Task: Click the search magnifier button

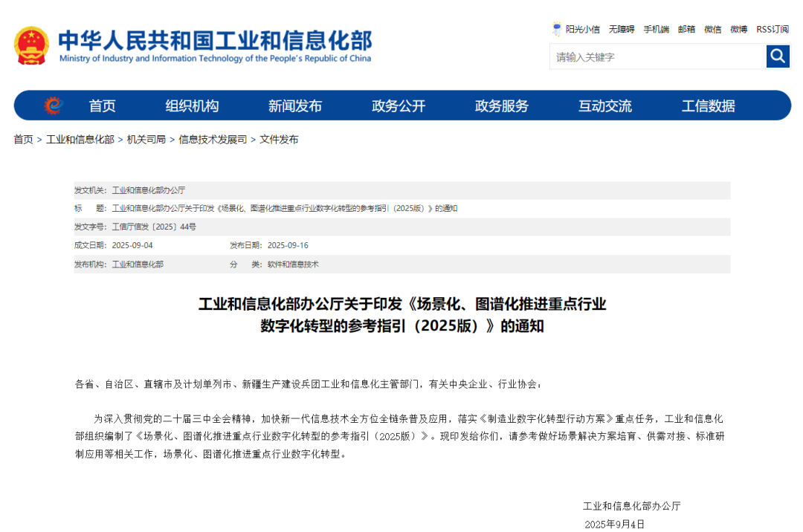Action: 778,56
